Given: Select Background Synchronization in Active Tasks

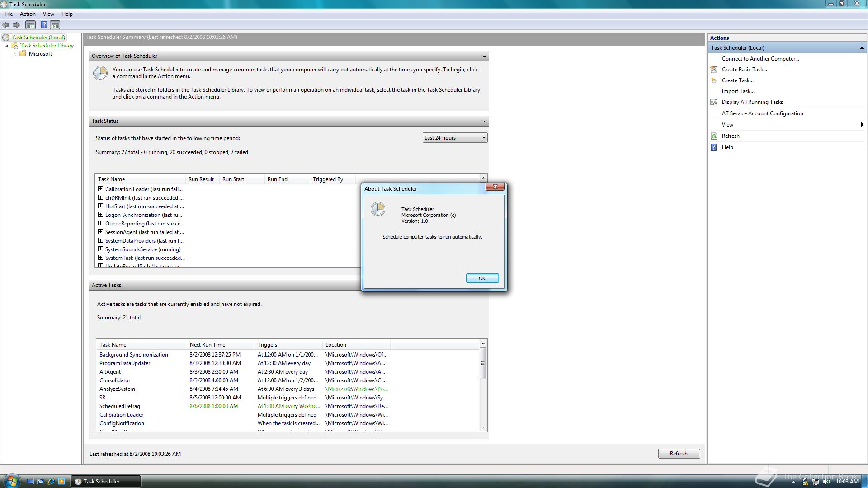Looking at the screenshot, I should click(x=134, y=355).
